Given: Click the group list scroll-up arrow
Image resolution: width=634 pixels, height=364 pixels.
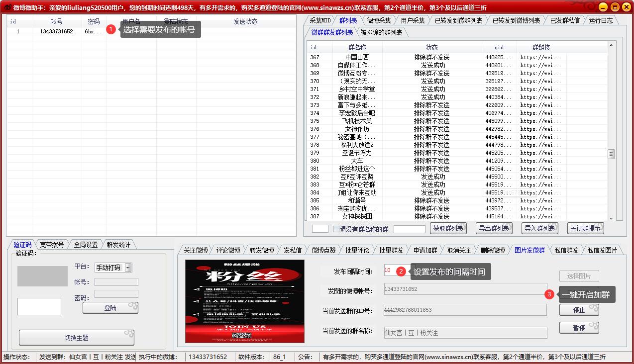Looking at the screenshot, I should click(612, 45).
